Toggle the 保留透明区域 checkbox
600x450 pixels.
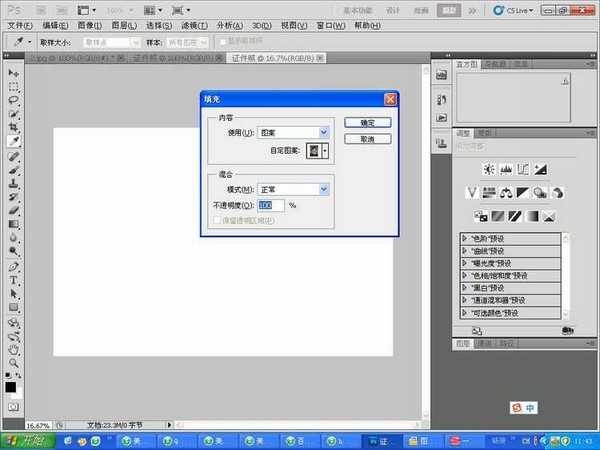tap(215, 219)
